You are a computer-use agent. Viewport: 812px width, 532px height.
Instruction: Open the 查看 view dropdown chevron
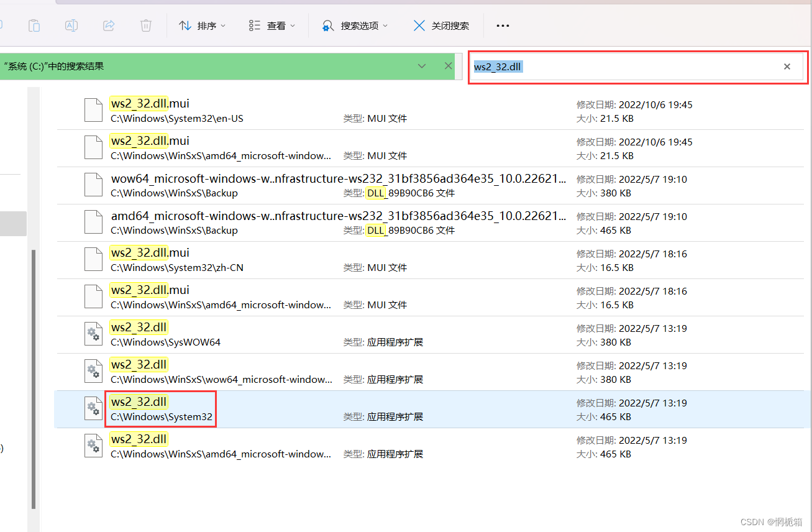pos(292,25)
